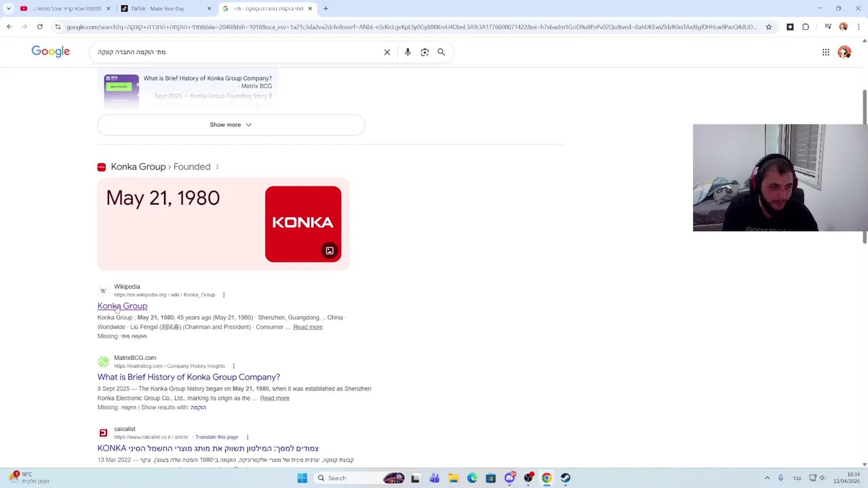
Task: Open Konka logo image in viewer
Action: (x=303, y=224)
